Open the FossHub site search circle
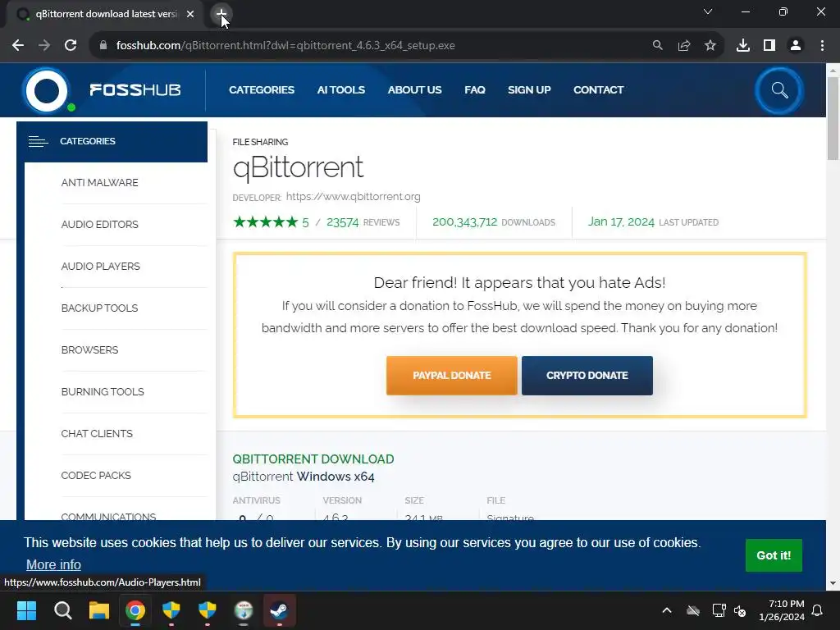Screen dimensions: 840x630 point(779,90)
